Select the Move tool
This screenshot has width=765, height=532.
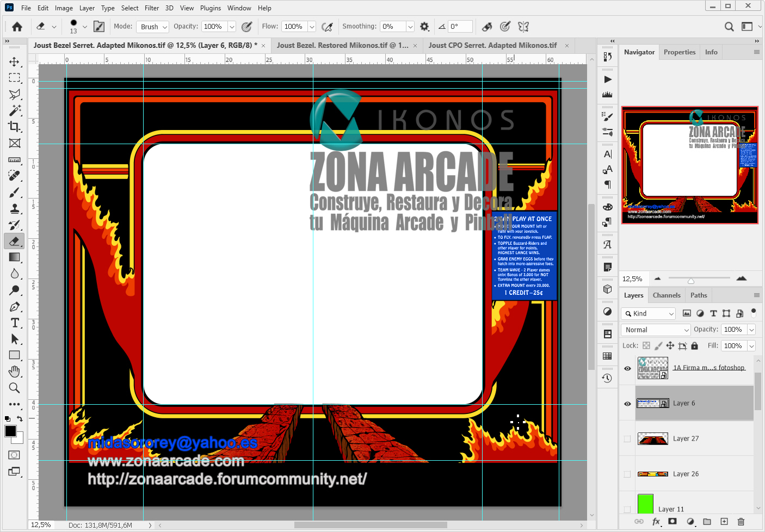click(15, 61)
